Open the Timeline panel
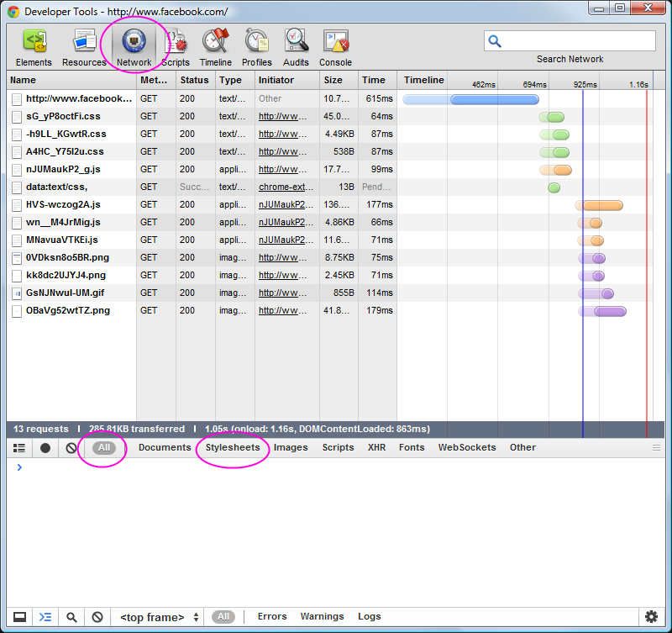Image resolution: width=672 pixels, height=633 pixels. [216, 48]
